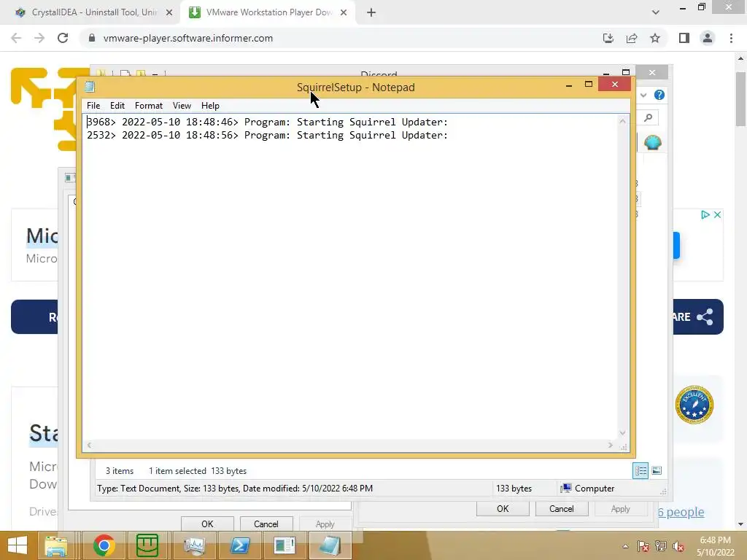Open Google Chrome from the taskbar
Viewport: 747px width, 560px height.
point(104,545)
